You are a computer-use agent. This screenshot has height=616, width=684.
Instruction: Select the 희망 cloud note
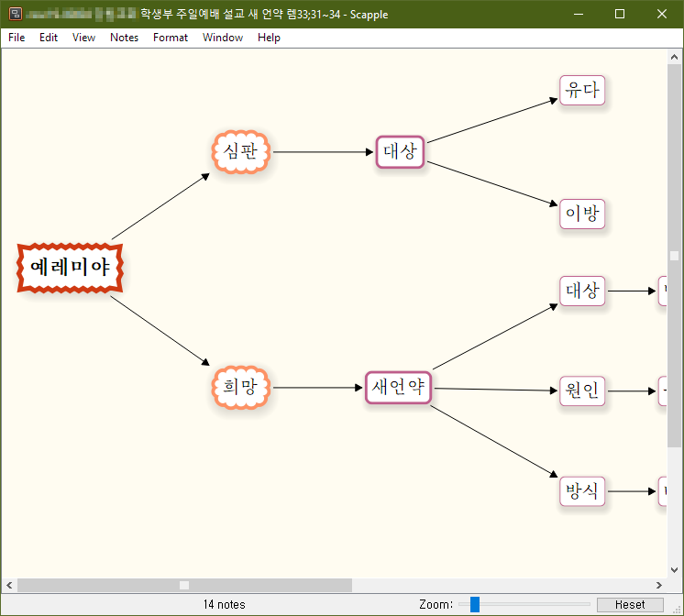point(241,388)
